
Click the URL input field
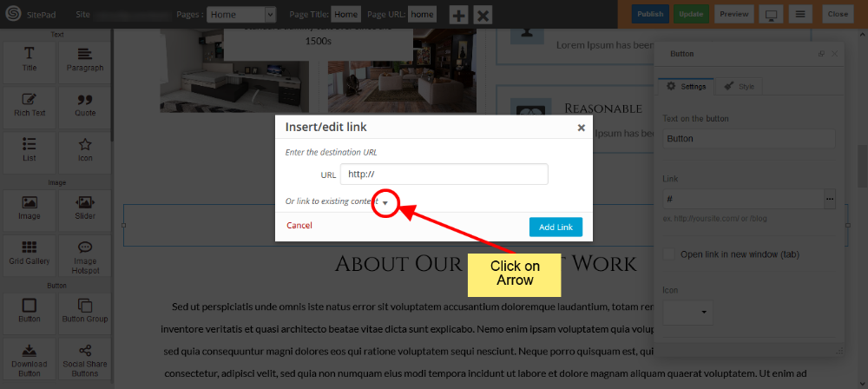click(444, 174)
